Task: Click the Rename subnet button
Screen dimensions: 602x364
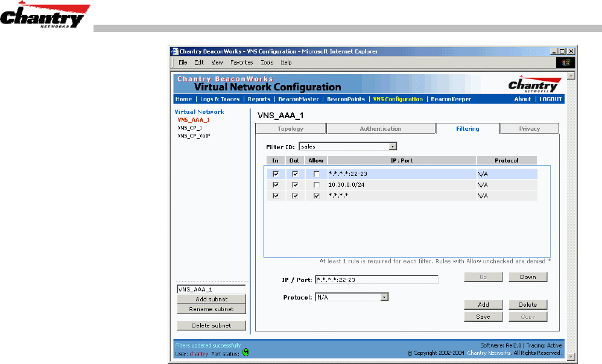Action: (x=211, y=309)
